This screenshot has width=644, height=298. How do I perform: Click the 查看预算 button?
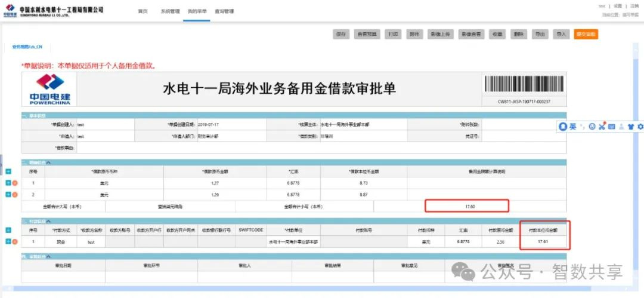(x=367, y=34)
